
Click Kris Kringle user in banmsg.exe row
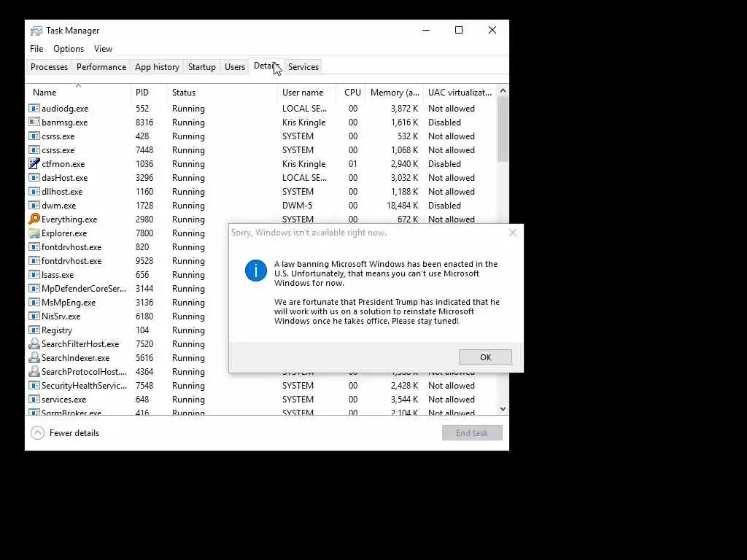pyautogui.click(x=304, y=122)
